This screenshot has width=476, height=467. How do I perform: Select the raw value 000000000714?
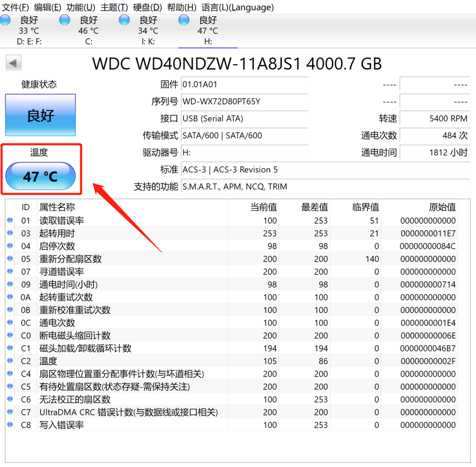pyautogui.click(x=428, y=284)
